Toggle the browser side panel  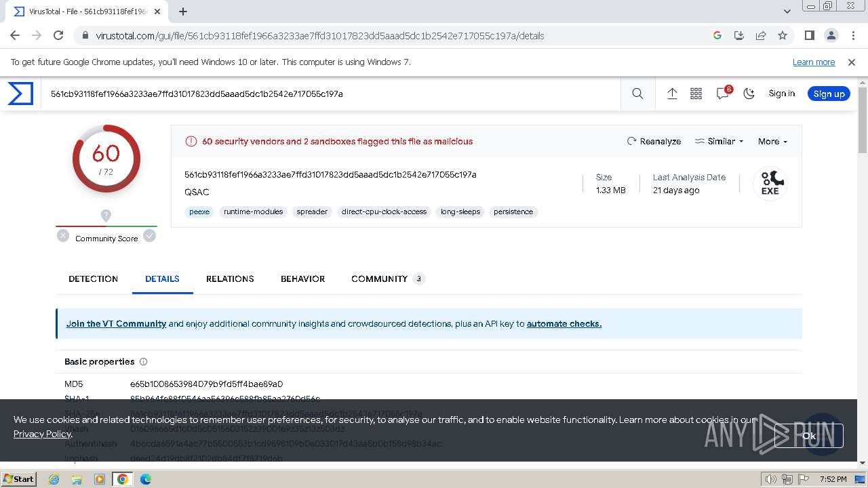click(809, 35)
